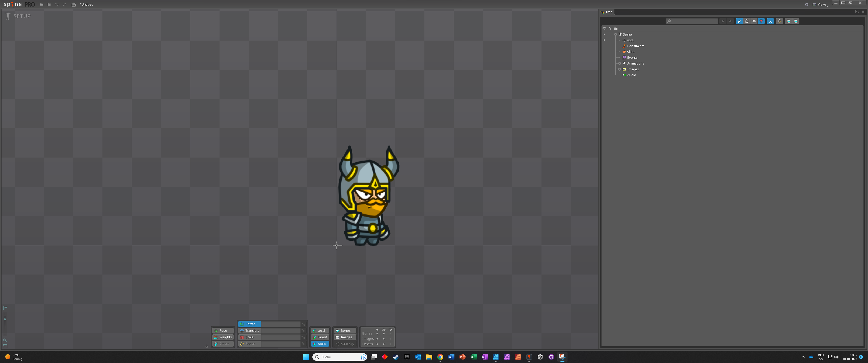Undo the last action
The width and height of the screenshot is (868, 363).
[x=57, y=5]
